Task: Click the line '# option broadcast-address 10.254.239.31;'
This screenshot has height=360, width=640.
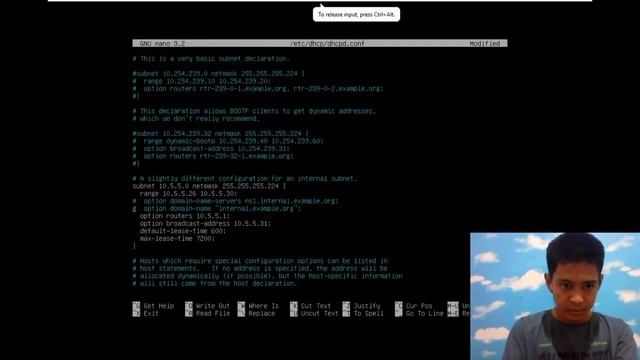Action: [211, 149]
